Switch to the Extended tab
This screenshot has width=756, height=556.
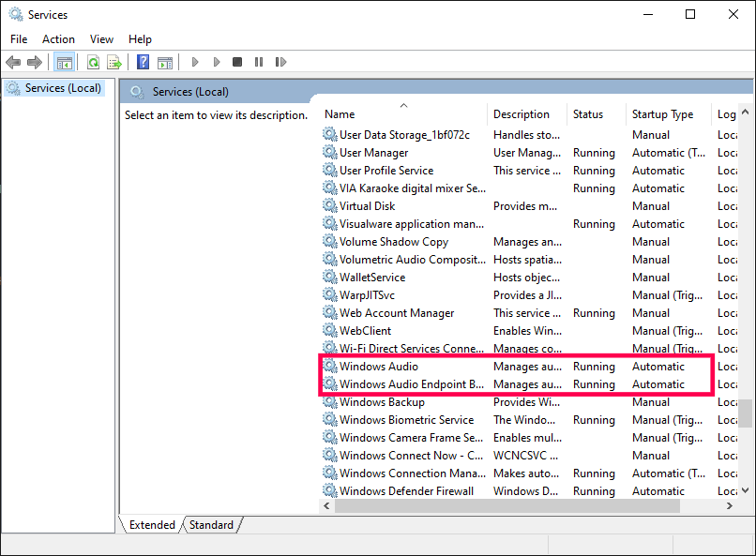pos(152,525)
